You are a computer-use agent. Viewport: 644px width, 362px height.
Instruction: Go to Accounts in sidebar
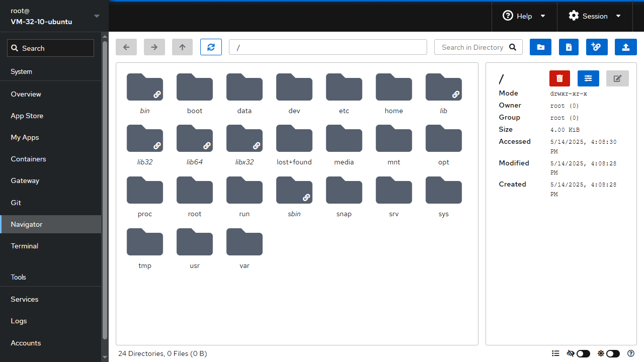coord(50,343)
